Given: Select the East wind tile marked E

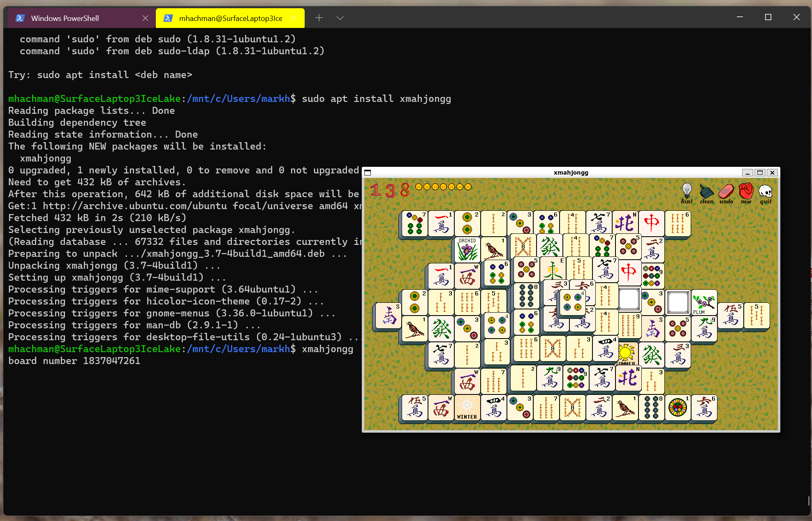Looking at the screenshot, I should tap(553, 269).
